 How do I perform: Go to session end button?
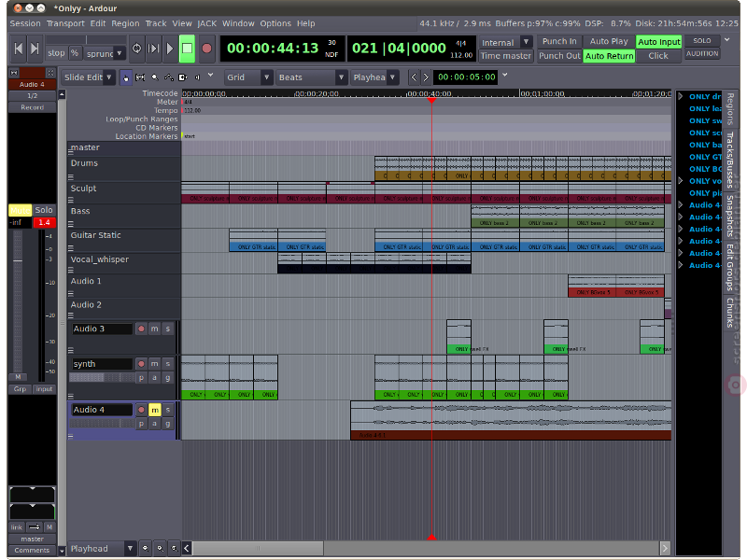coord(35,49)
